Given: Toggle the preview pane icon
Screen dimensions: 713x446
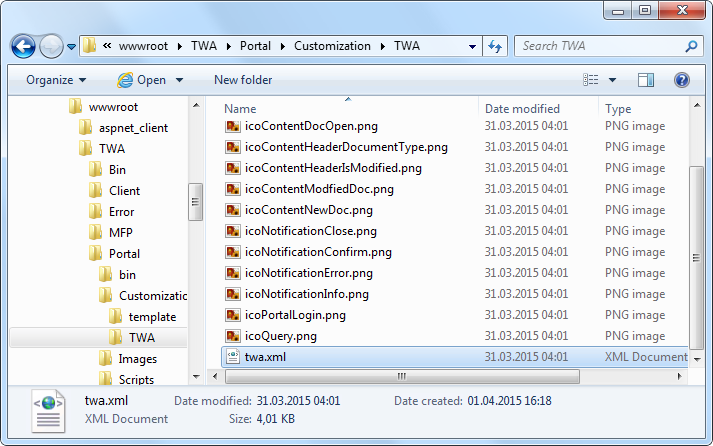Looking at the screenshot, I should click(x=645, y=80).
